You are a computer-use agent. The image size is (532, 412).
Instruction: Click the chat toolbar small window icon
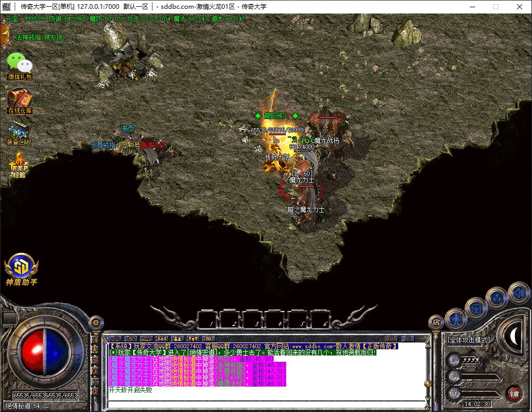tap(208, 338)
